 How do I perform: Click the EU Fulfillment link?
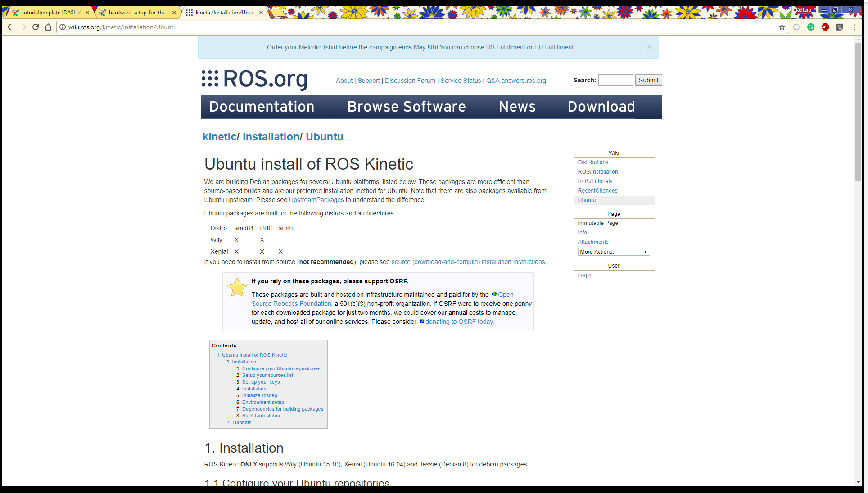(554, 47)
